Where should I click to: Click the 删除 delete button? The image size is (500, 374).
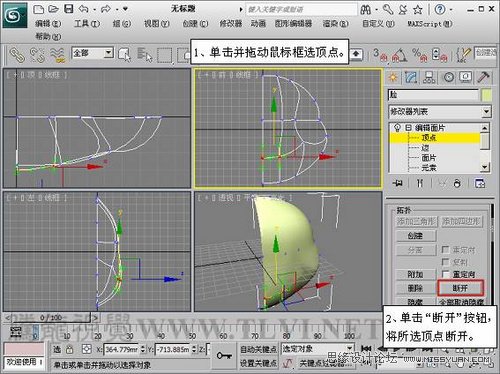pos(416,288)
